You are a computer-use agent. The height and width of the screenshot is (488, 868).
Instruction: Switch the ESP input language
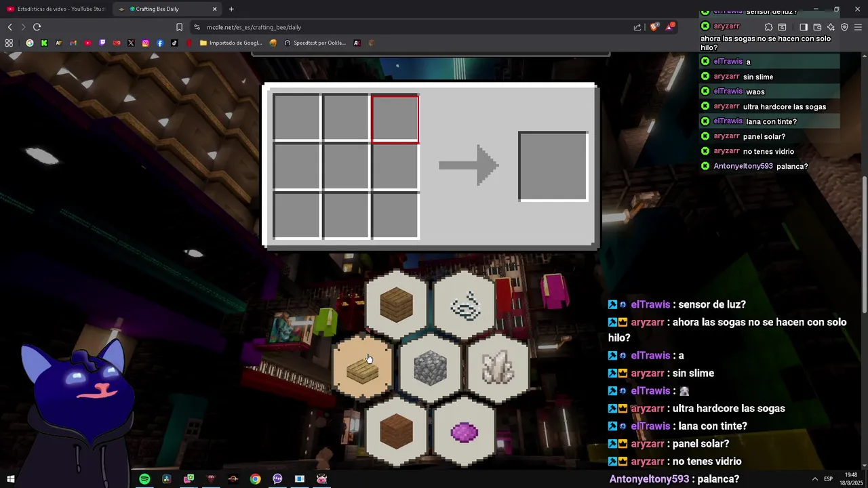point(829,479)
